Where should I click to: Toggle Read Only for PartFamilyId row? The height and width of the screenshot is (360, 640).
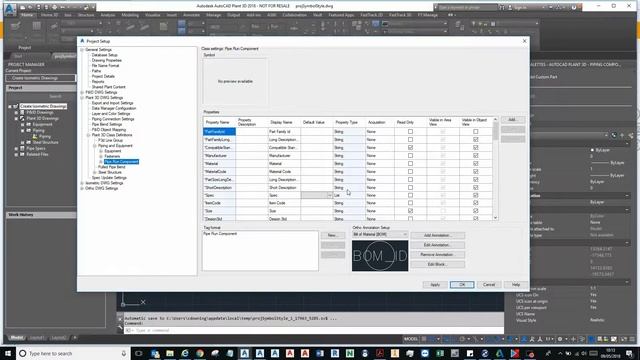click(x=410, y=132)
